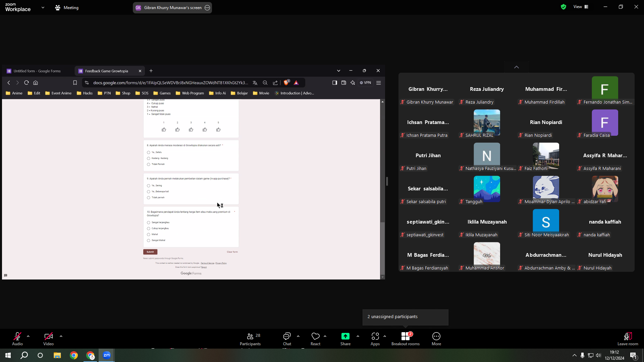Open the browser tab search dropdown
This screenshot has height=362, width=644.
(339, 71)
